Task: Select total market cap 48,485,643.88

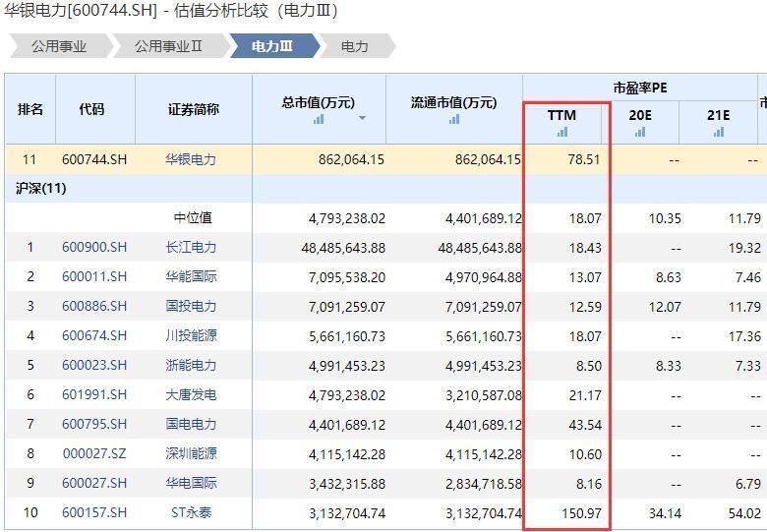Action: point(343,248)
